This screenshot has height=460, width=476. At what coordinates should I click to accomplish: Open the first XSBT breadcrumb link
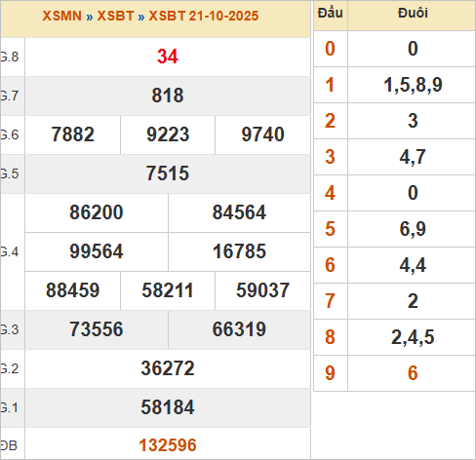coord(115,16)
